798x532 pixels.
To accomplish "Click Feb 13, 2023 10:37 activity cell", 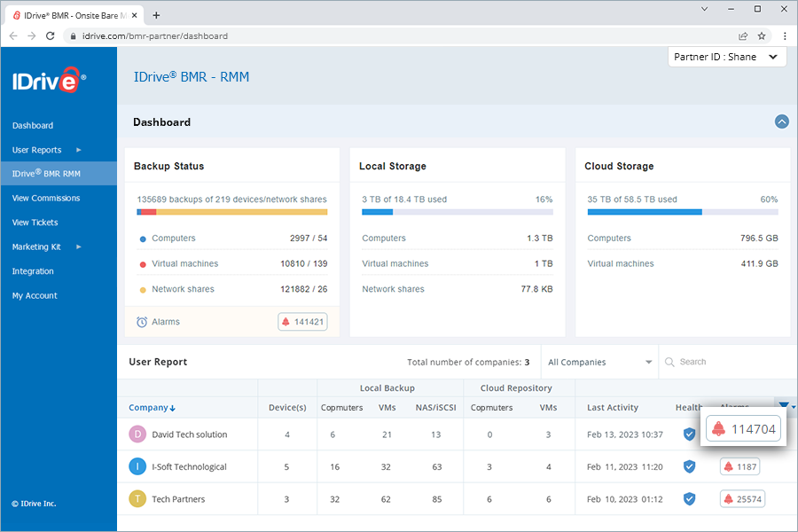I will (625, 434).
